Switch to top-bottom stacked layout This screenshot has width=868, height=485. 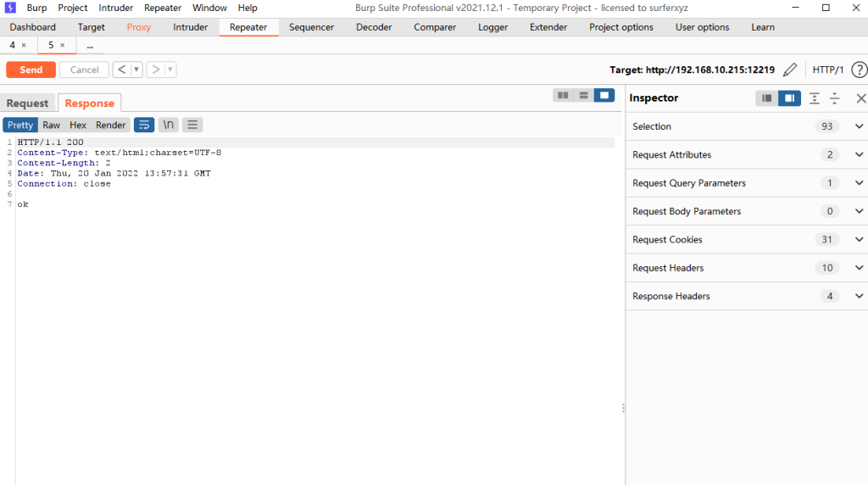point(583,95)
